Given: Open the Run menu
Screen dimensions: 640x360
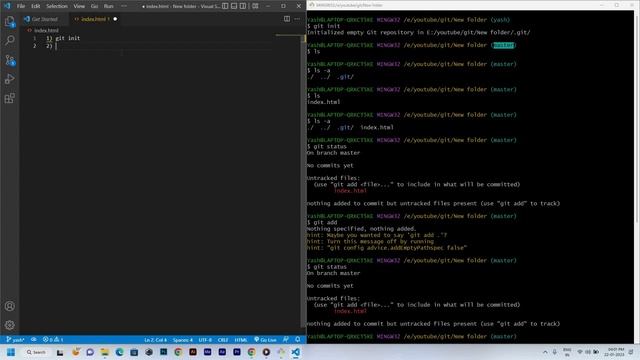Looking at the screenshot, I should [x=109, y=6].
